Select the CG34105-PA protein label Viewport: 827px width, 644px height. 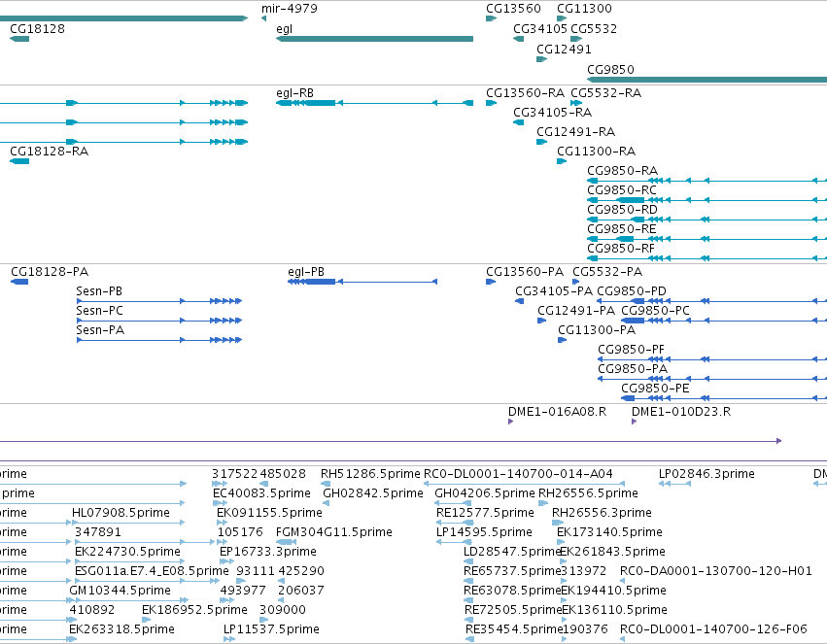point(554,291)
